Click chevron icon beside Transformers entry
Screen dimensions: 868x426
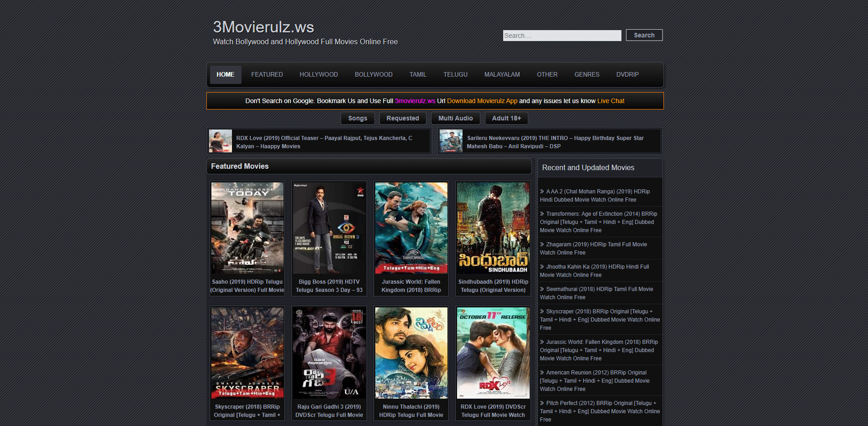tap(542, 214)
